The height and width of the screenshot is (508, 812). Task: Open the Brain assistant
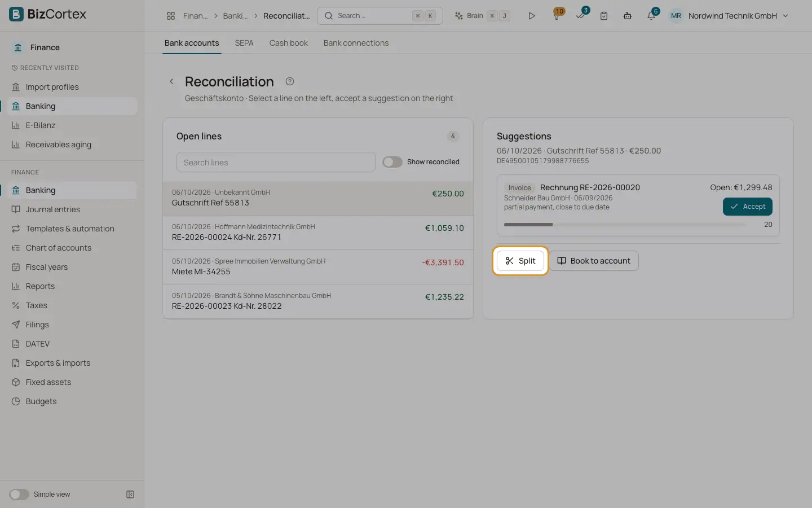pyautogui.click(x=482, y=16)
